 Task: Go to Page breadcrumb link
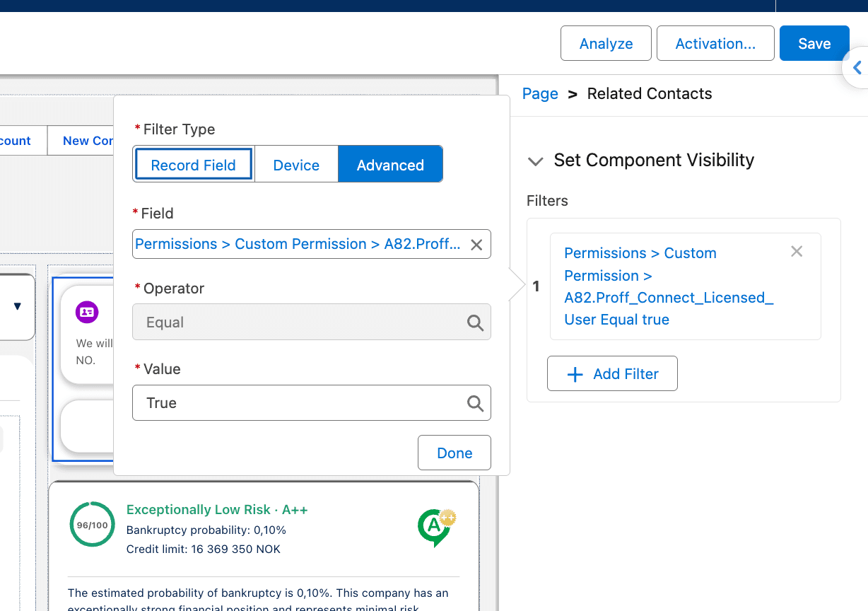pyautogui.click(x=540, y=94)
